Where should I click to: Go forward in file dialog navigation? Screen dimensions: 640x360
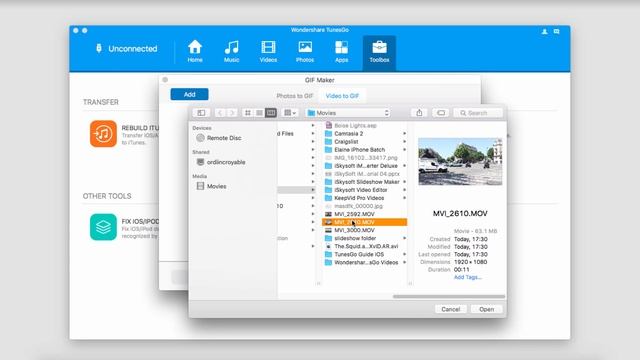click(x=231, y=113)
